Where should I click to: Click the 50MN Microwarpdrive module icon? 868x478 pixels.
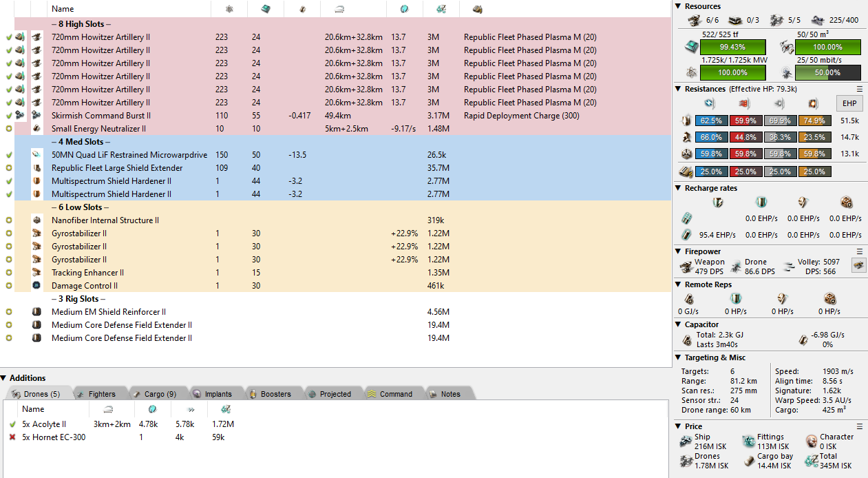pos(36,155)
